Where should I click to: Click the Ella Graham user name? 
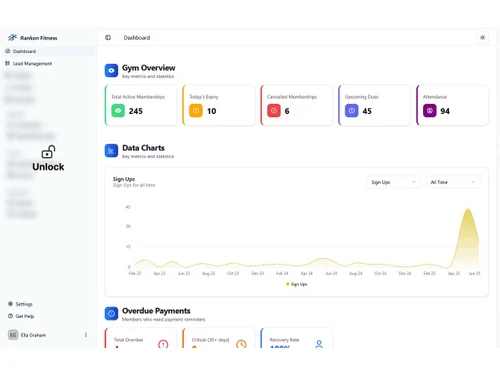click(33, 335)
